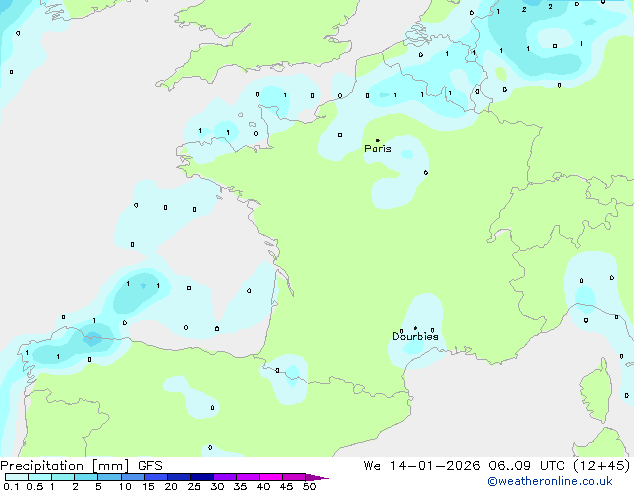The image size is (634, 490).
Task: Pick the lightest cyan 0.1–0.5 legend swatch
Action: click(17, 477)
